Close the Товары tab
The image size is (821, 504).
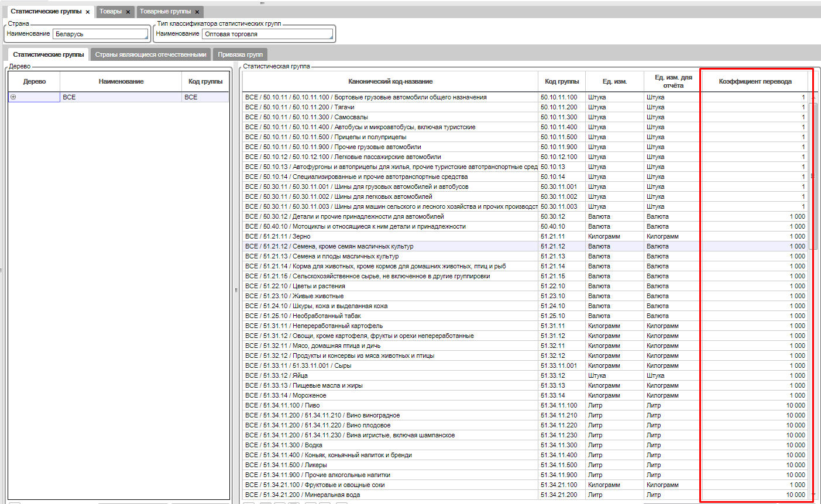point(128,12)
